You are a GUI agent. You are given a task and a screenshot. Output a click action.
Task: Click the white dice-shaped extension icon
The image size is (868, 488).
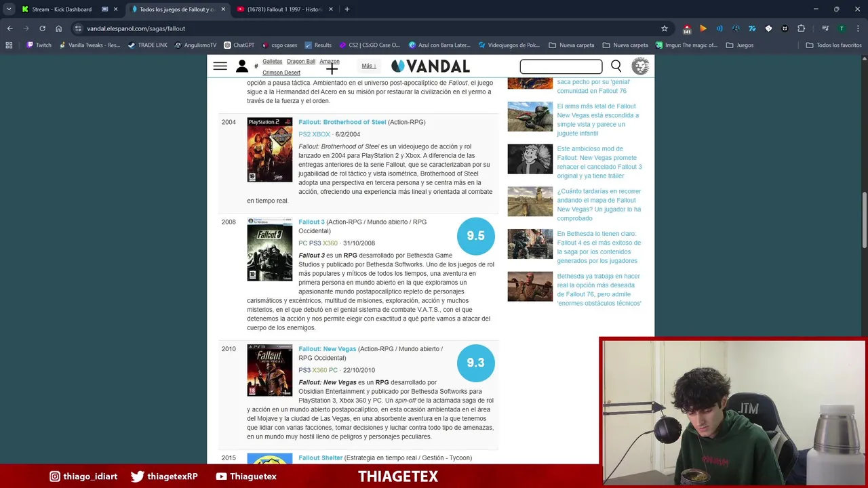(768, 28)
